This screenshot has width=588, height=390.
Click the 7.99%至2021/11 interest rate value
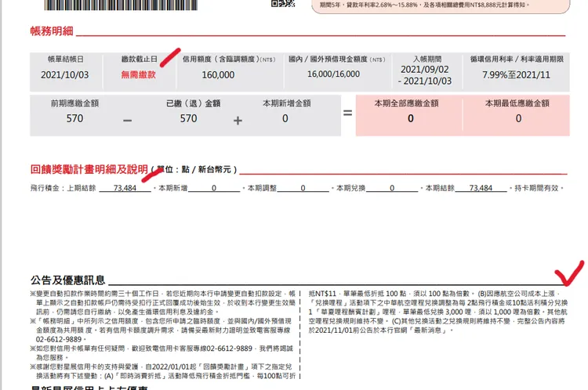tap(517, 75)
